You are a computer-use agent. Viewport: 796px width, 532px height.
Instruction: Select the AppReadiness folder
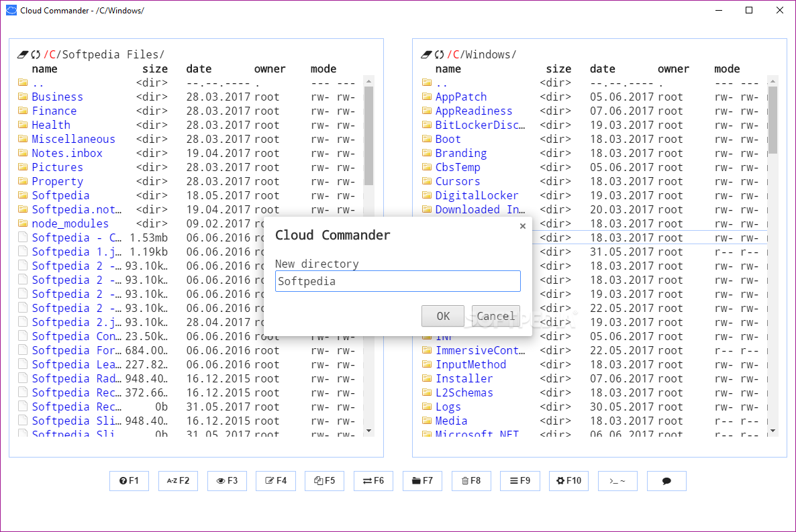click(x=474, y=111)
